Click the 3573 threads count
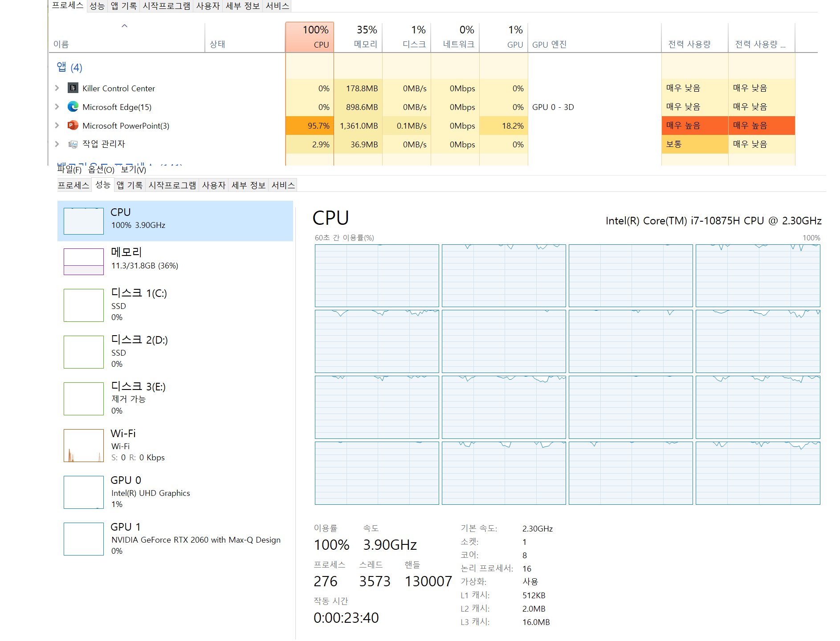This screenshot has height=641, width=840. click(x=375, y=581)
